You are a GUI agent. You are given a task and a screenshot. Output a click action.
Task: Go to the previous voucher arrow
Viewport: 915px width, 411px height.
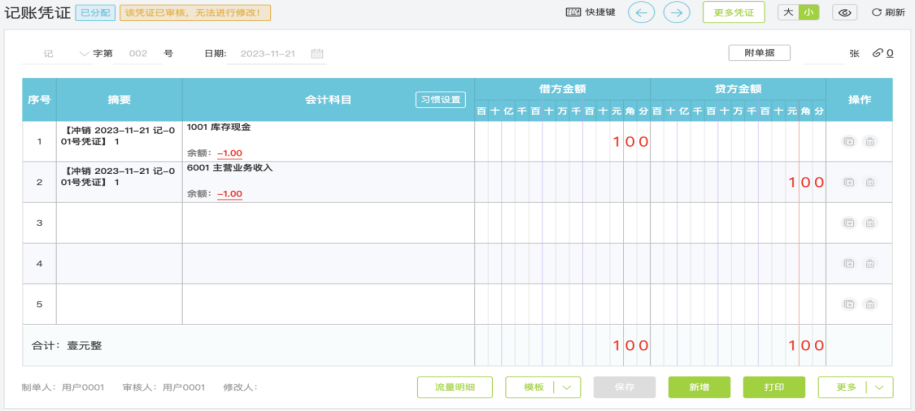click(642, 13)
